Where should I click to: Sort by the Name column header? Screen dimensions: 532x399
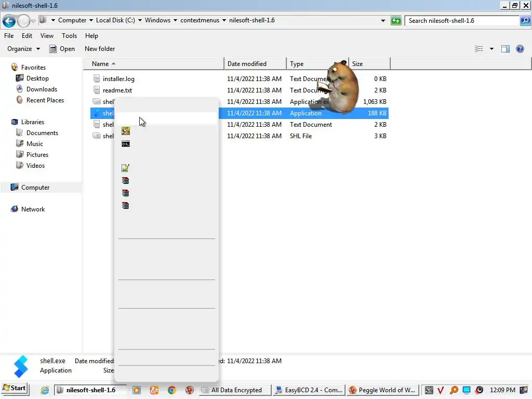(x=154, y=64)
